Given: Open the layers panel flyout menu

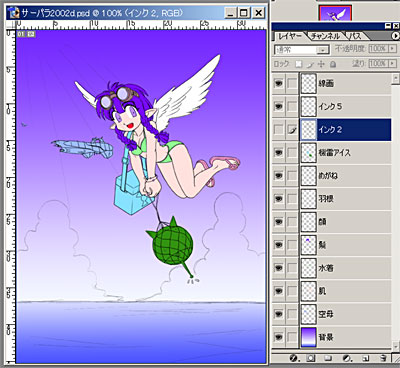Looking at the screenshot, I should (x=396, y=35).
